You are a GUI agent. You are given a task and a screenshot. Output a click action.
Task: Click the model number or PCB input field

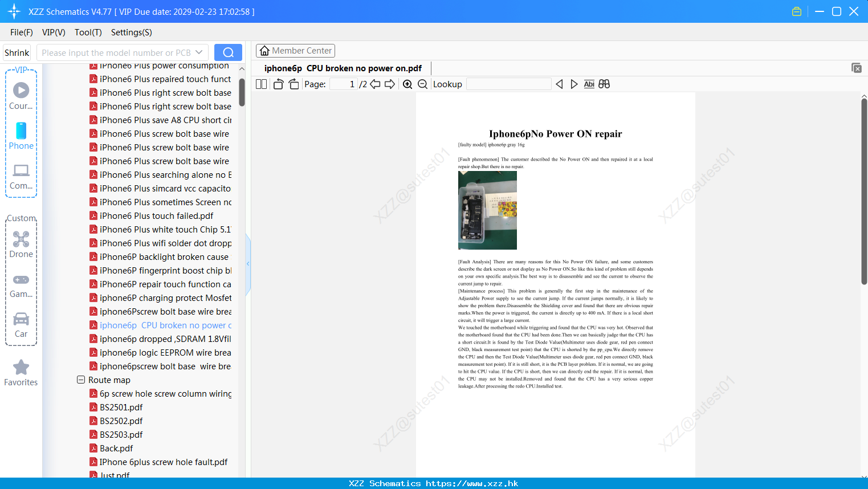coord(116,52)
